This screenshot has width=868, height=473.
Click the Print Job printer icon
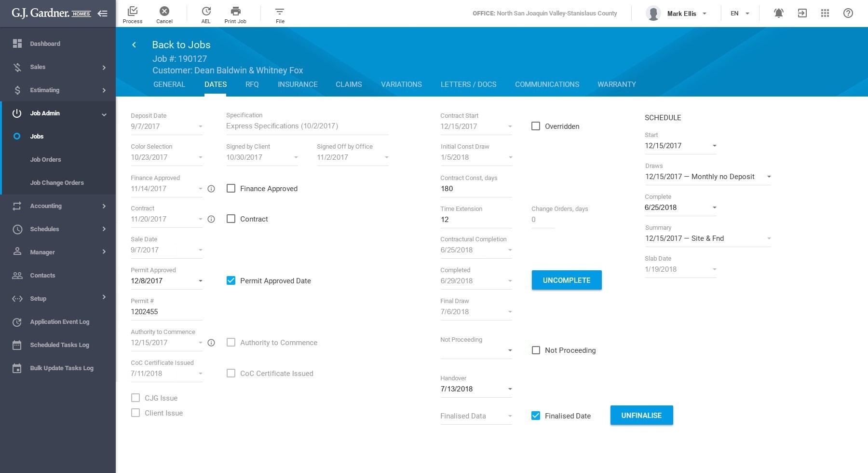pyautogui.click(x=235, y=11)
